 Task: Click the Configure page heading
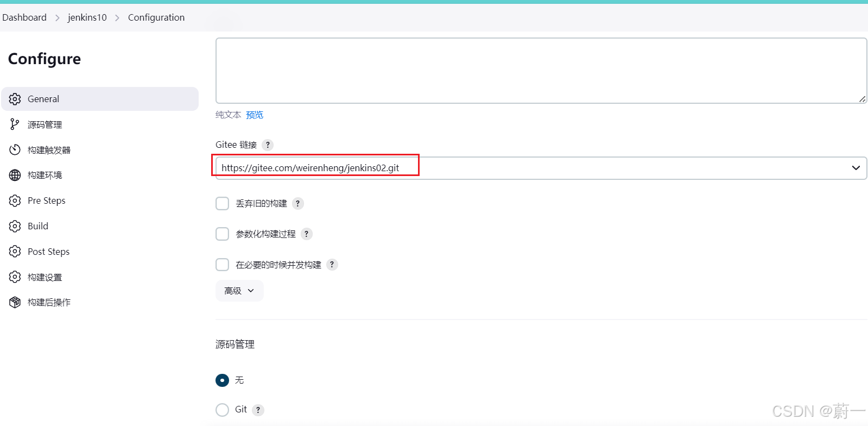[45, 59]
